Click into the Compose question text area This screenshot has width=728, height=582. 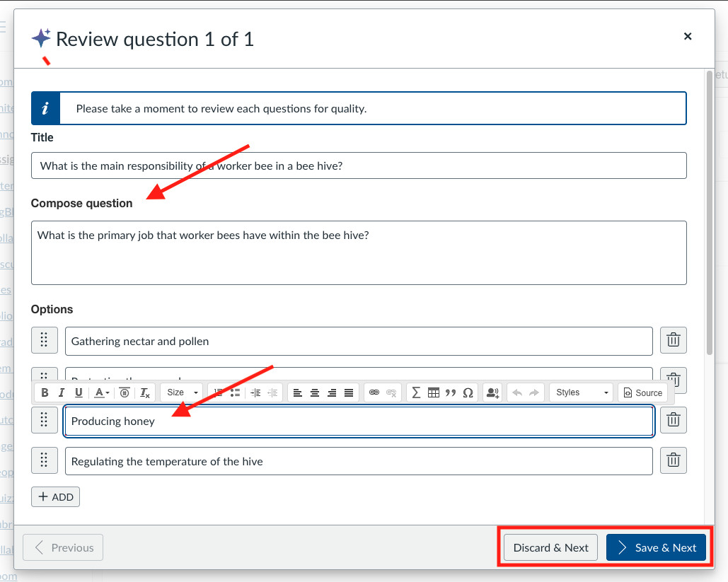(x=359, y=253)
